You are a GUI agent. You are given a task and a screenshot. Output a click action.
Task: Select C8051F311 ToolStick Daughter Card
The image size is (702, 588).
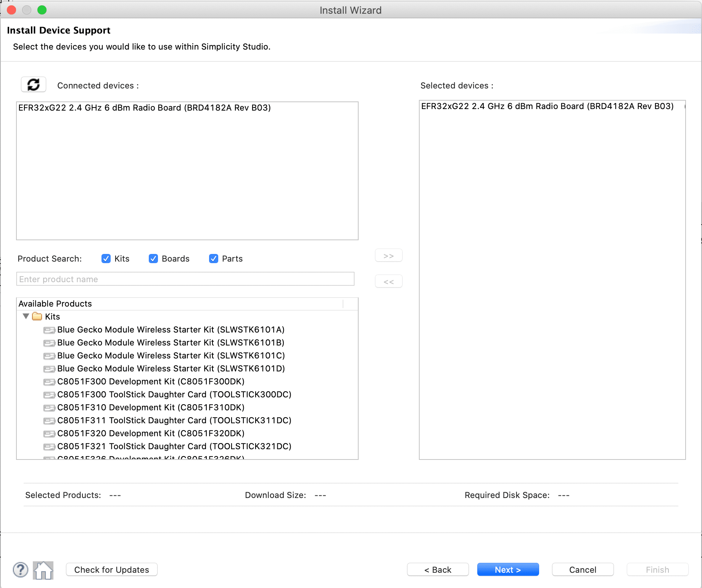point(174,420)
